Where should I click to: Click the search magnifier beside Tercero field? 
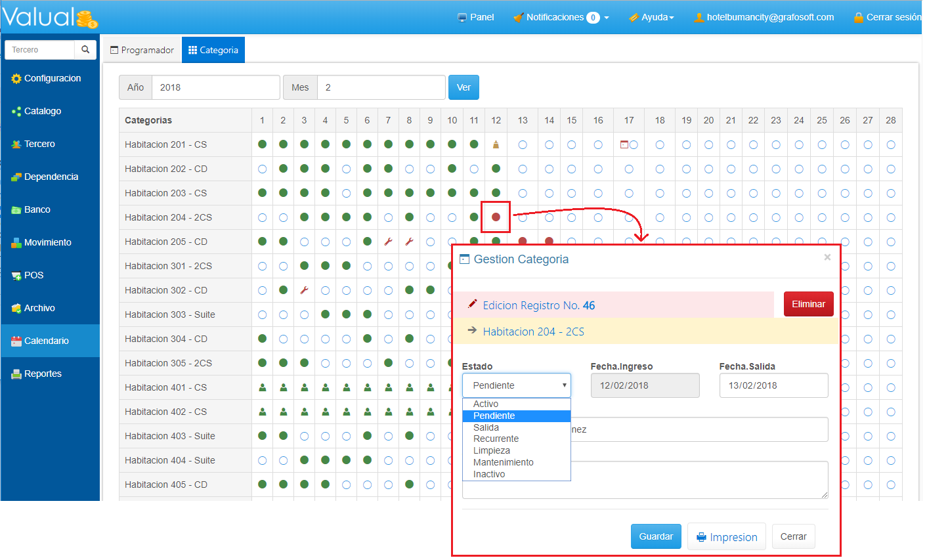(x=85, y=50)
